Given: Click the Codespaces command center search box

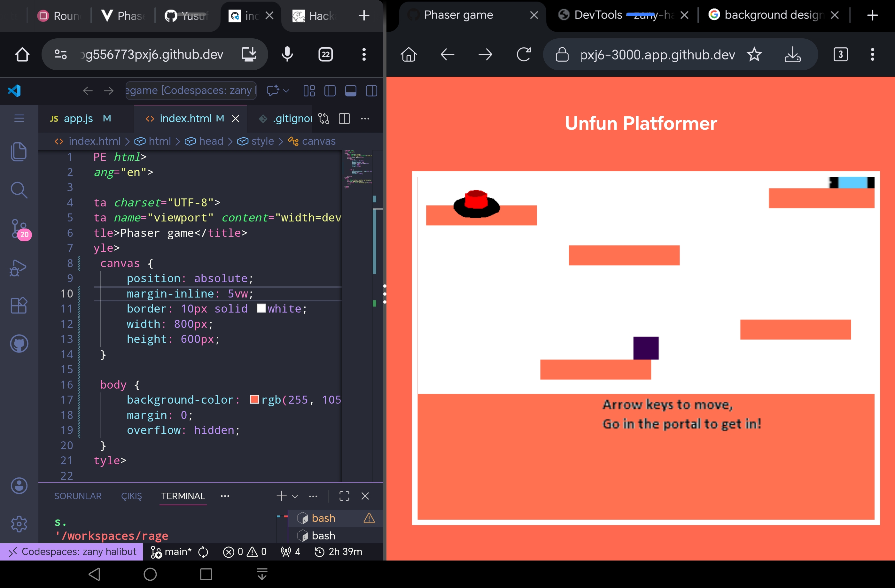Looking at the screenshot, I should click(x=191, y=91).
